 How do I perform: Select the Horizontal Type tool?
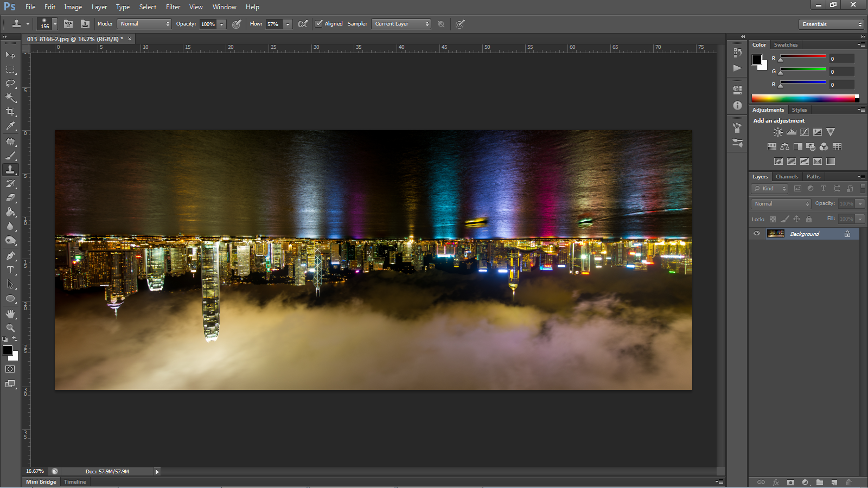tap(10, 270)
